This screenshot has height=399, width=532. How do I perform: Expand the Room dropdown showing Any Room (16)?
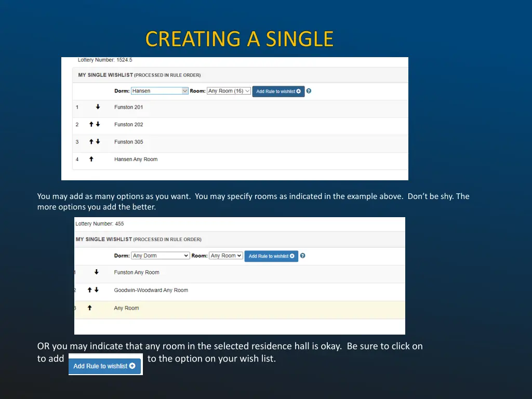[x=229, y=91]
